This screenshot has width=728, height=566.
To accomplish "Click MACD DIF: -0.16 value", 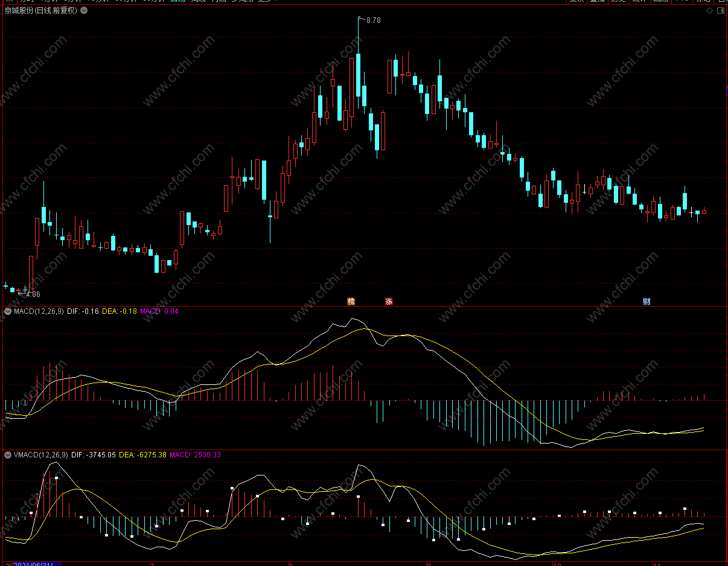I will (x=83, y=311).
